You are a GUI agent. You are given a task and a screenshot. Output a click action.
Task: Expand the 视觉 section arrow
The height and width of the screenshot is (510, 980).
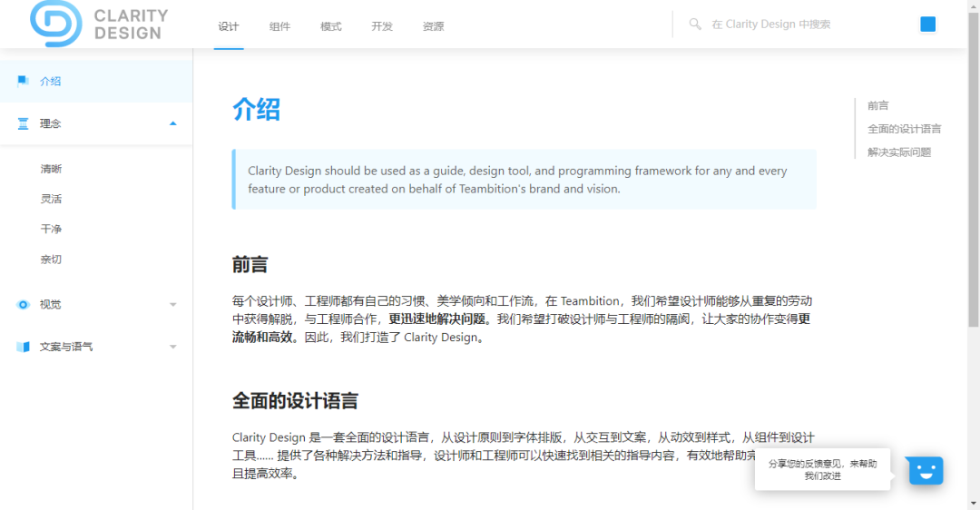[173, 304]
